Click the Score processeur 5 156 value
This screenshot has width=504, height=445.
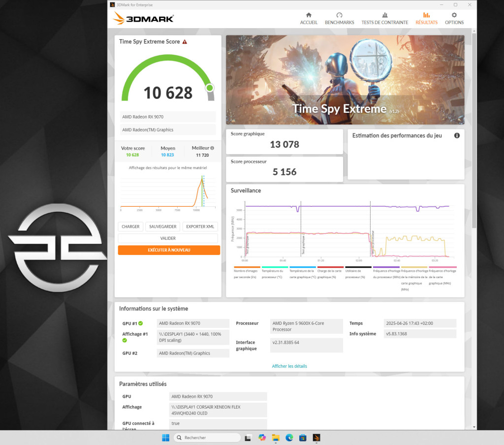(284, 172)
